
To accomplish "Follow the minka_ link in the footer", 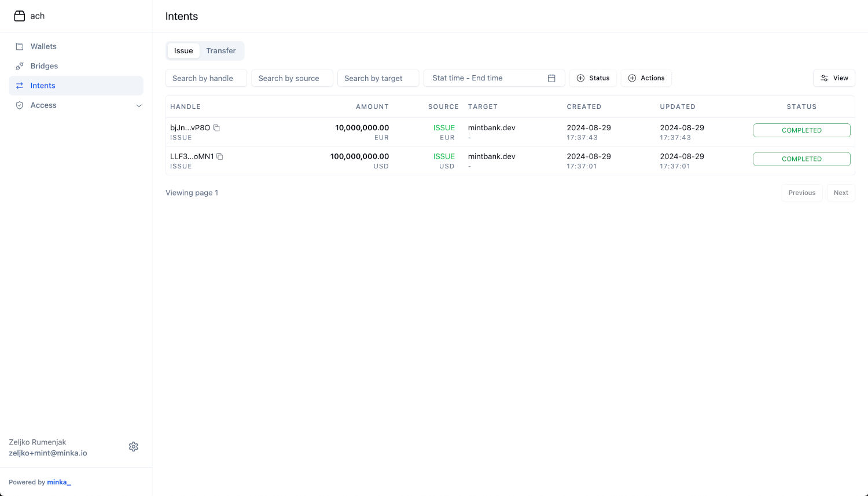I will pyautogui.click(x=59, y=482).
